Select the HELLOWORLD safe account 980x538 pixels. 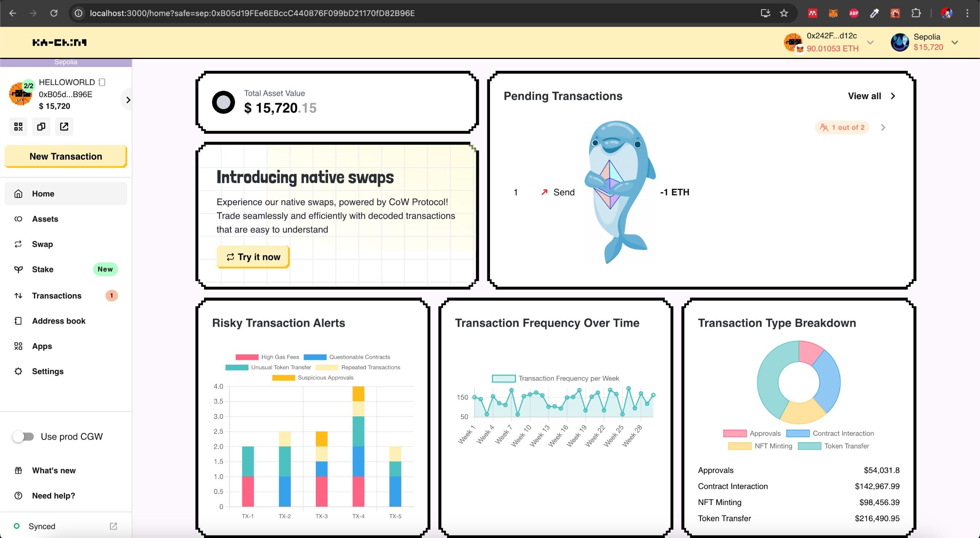click(65, 93)
